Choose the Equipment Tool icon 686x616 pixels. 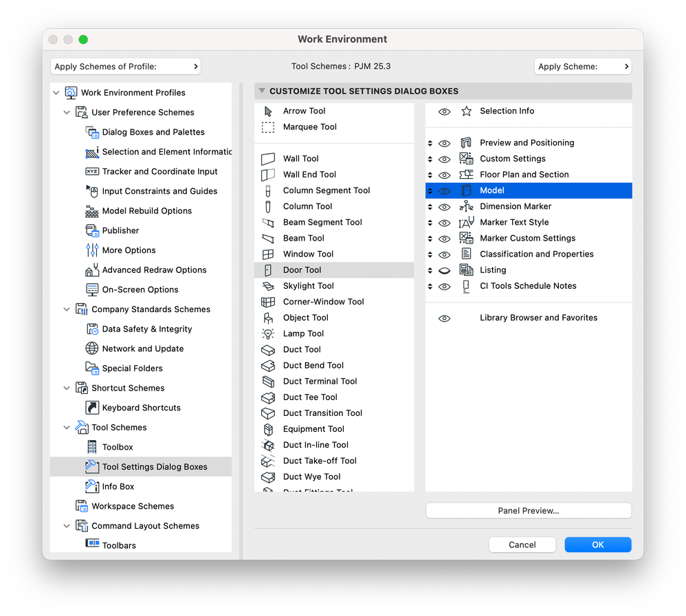pos(268,429)
